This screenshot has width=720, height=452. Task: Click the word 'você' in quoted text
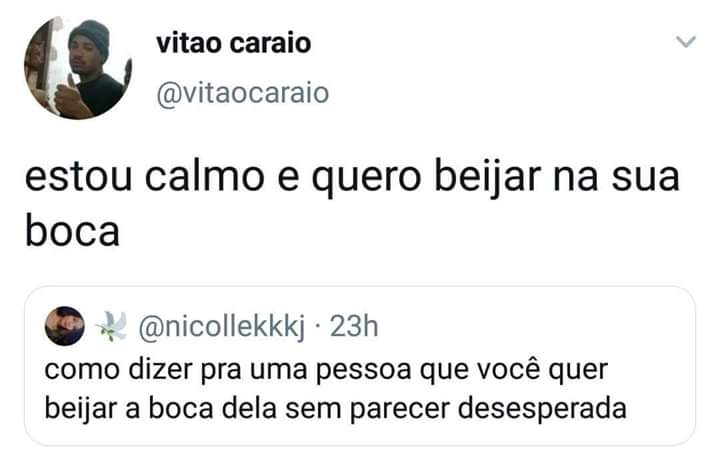click(x=508, y=369)
